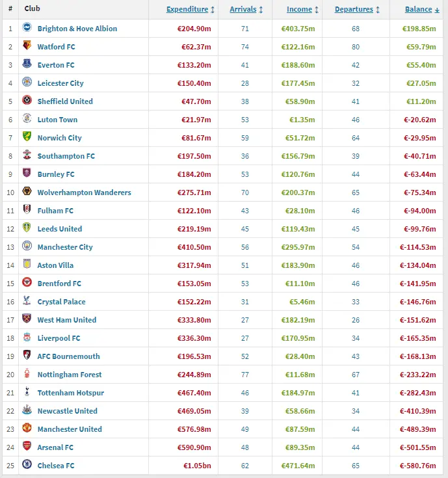Click the Wolverhampton Wanderers crest icon
448x478 pixels.
point(27,192)
